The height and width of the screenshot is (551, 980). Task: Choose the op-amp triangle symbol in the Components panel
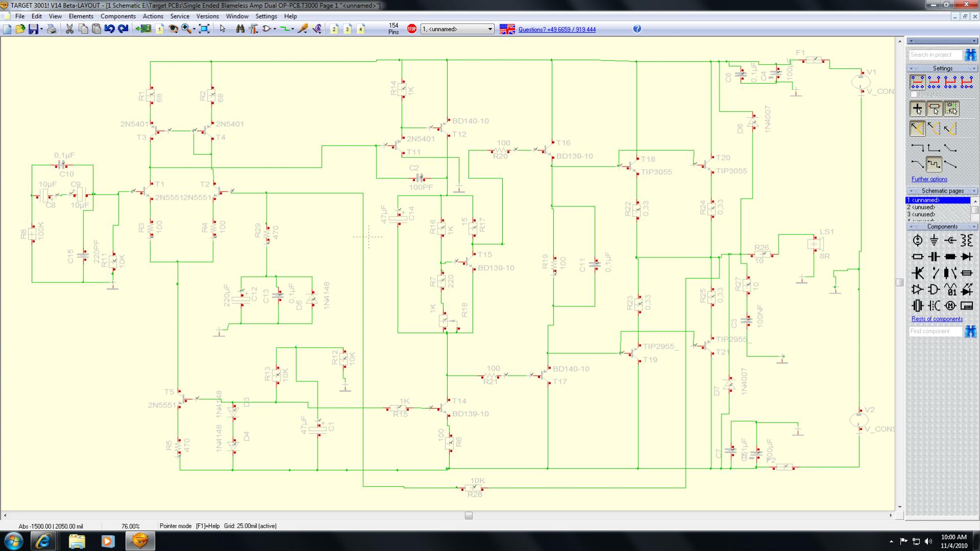[x=918, y=290]
